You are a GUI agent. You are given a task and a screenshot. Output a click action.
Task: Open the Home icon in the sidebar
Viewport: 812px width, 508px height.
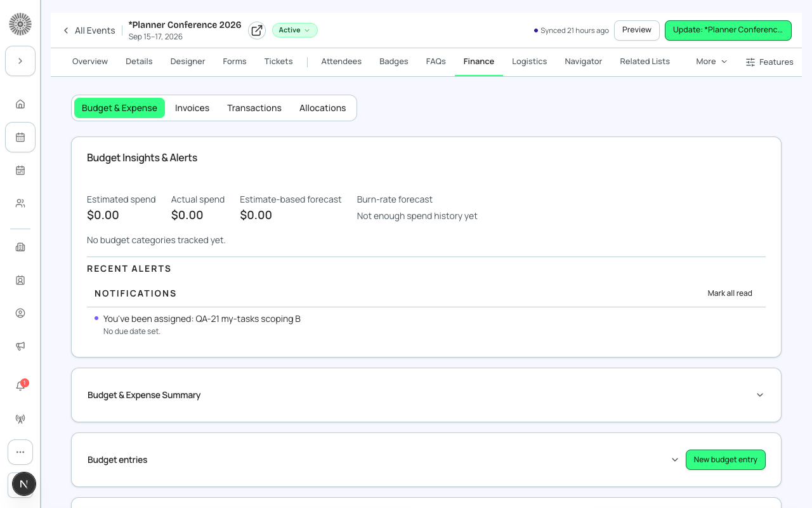click(x=20, y=104)
